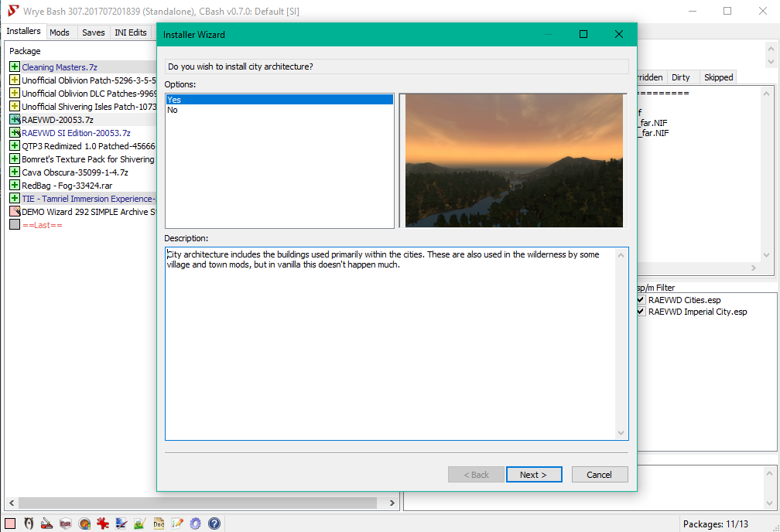
Task: Click the red splat icon
Action: (102, 523)
